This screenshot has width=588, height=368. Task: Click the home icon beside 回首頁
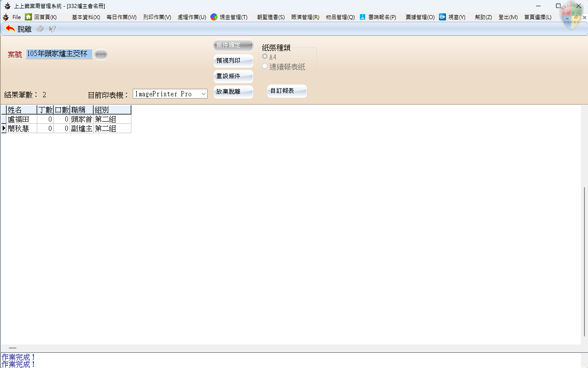(x=28, y=17)
